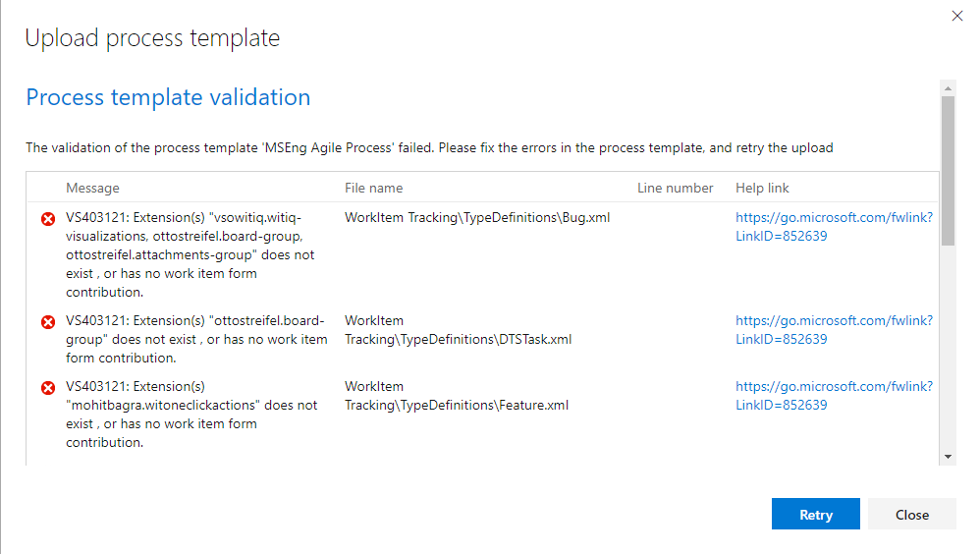
Task: Select the mohitbagra.witoneclickactions error message
Action: click(191, 415)
